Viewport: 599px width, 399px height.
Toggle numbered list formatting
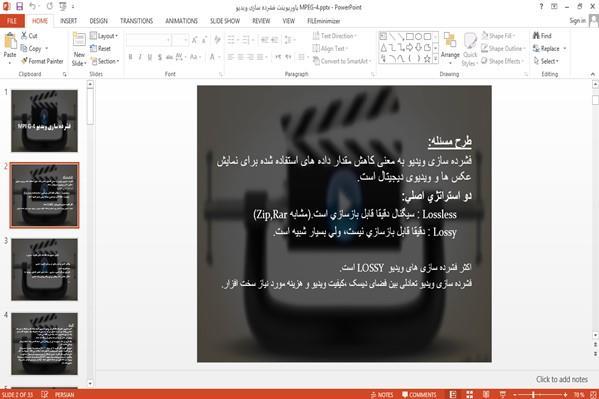pyautogui.click(x=247, y=40)
